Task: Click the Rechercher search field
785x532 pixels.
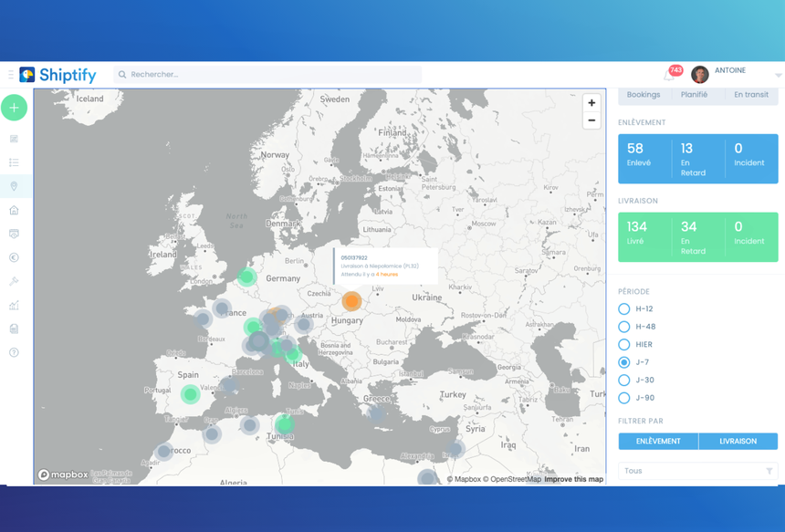Action: 267,75
